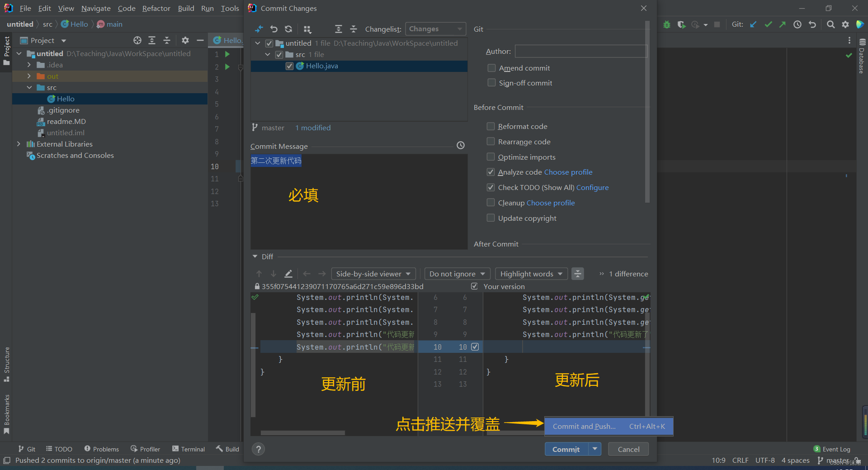Hide Project panel with minus icon
This screenshot has height=470, width=868.
tap(200, 40)
